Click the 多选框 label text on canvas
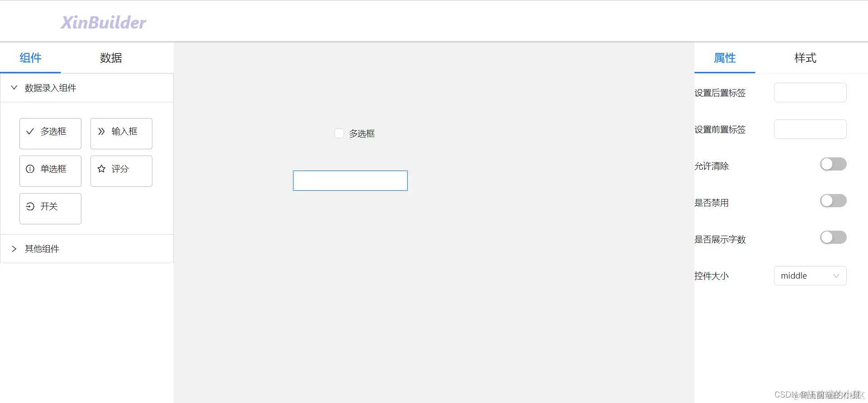Screen dimensions: 868x403 tap(362, 133)
